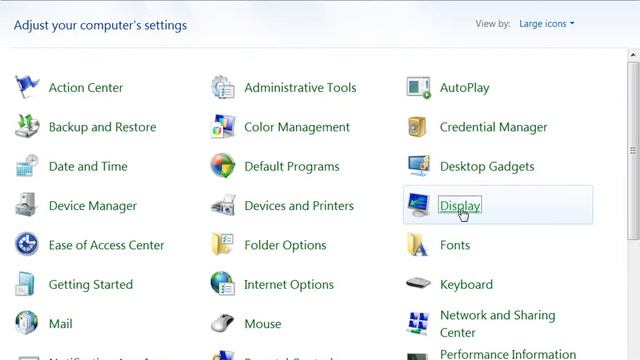This screenshot has width=640, height=360.
Task: Open the Devices and Printers link
Action: pyautogui.click(x=299, y=206)
